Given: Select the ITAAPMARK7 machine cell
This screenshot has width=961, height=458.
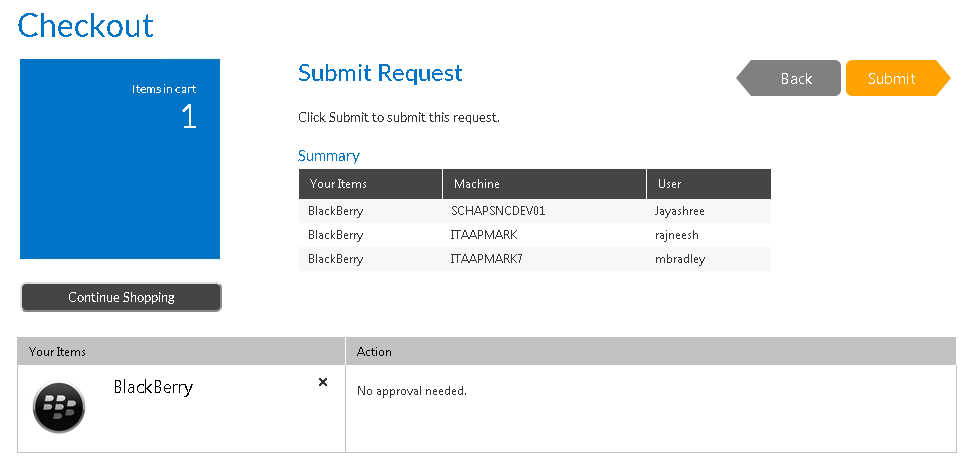Looking at the screenshot, I should pyautogui.click(x=487, y=259).
